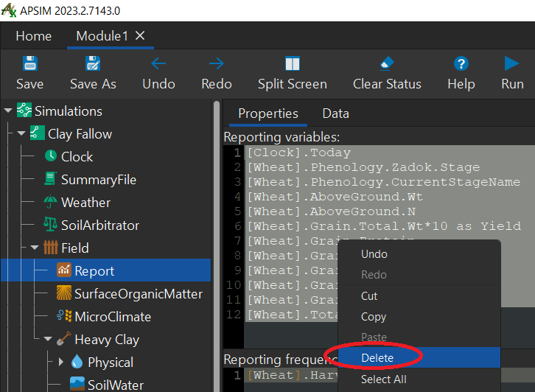Screen dimensions: 535x392
Task: Click the Physical water drop icon
Action: click(x=77, y=361)
